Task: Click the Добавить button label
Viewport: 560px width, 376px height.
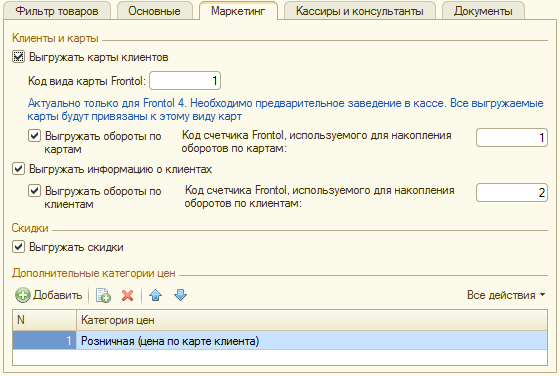Action: tap(58, 295)
